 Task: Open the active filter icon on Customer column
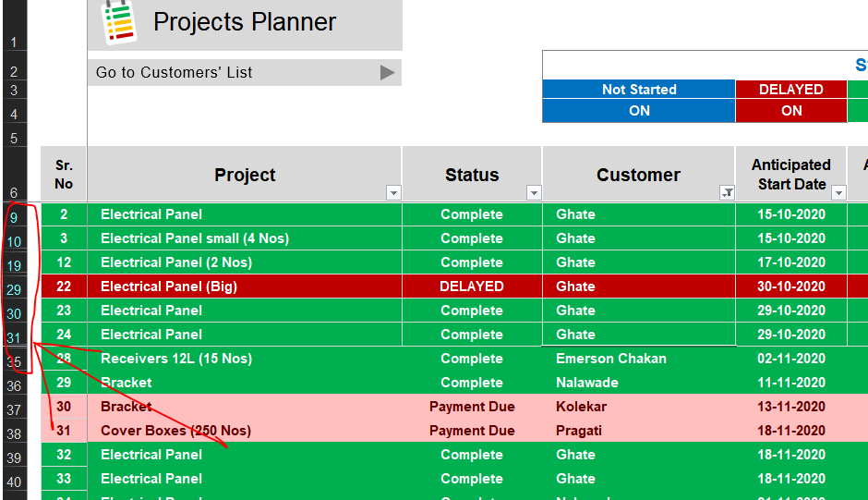coord(727,192)
